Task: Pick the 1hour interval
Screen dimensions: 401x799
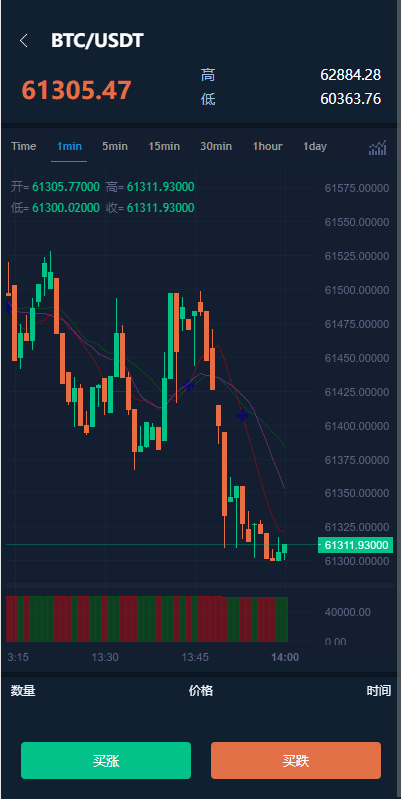Action: coord(268,146)
